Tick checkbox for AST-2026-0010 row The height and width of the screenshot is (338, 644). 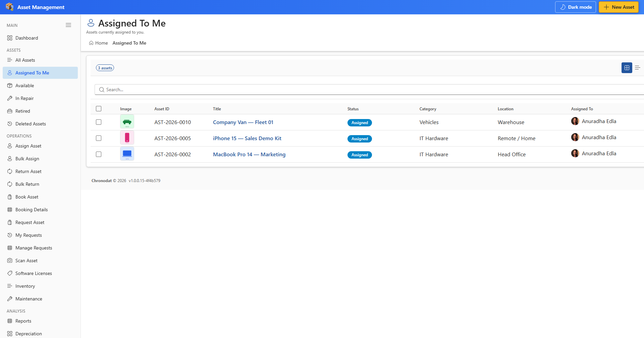click(x=99, y=122)
